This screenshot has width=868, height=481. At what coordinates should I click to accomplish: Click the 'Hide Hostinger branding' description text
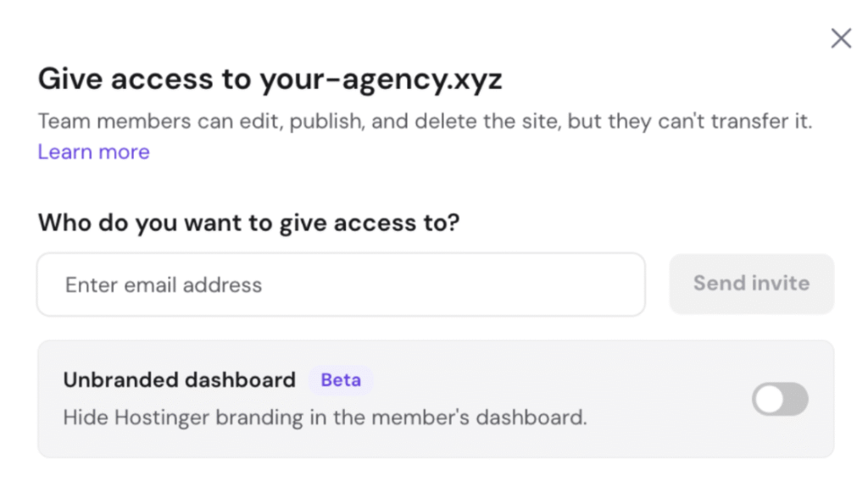coord(325,417)
